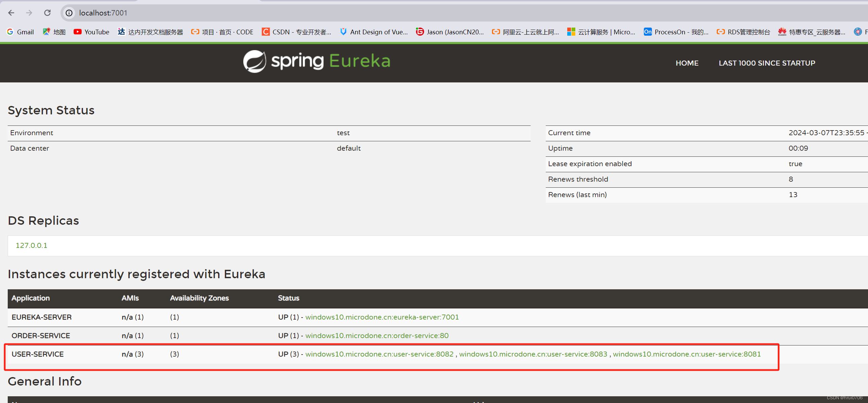Open the Jason (JasonCN20...) bookmark
Screen dimensions: 868x403
point(450,32)
